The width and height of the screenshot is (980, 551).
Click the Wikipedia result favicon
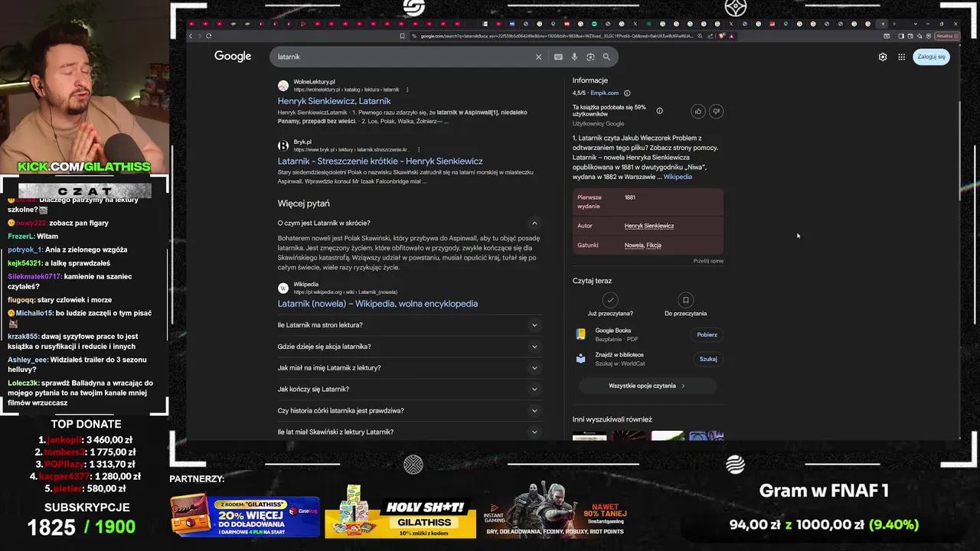coord(283,289)
